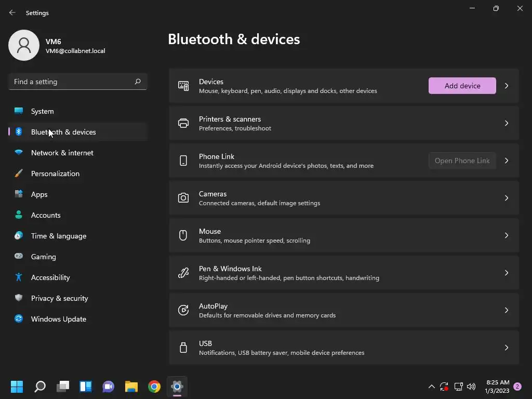Image resolution: width=532 pixels, height=399 pixels.
Task: Click 'Defaults for removable drives' description
Action: click(268, 315)
